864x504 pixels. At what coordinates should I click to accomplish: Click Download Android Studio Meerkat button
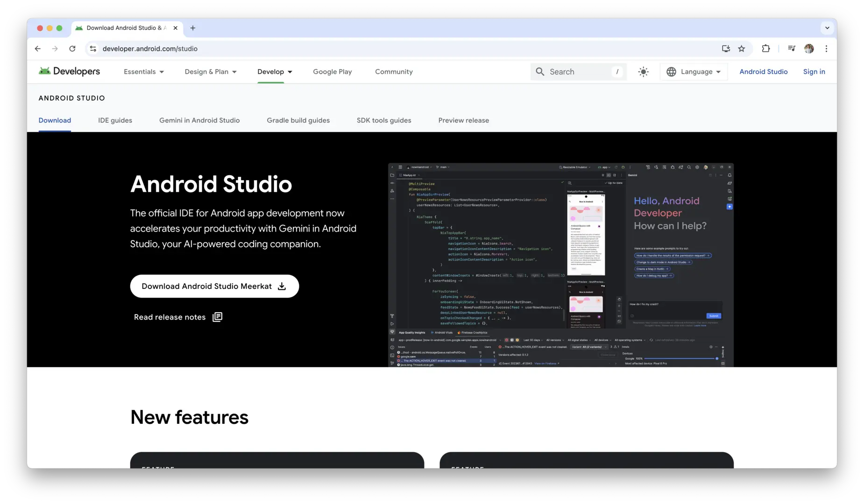click(x=214, y=286)
